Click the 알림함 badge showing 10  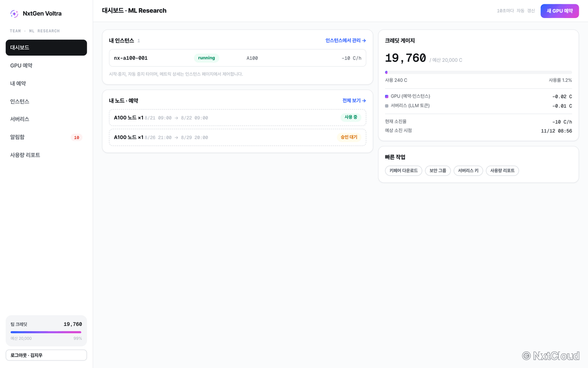tap(76, 138)
